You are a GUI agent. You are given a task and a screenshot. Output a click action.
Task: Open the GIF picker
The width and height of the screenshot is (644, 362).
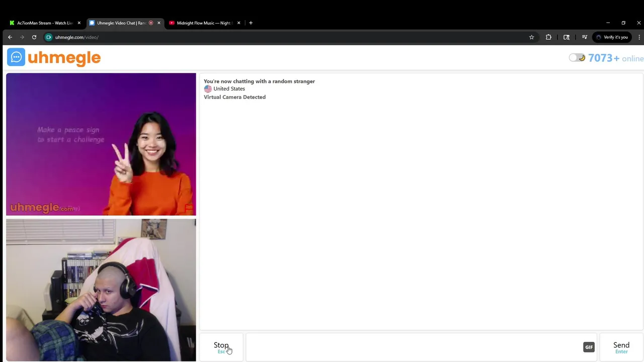[x=589, y=347]
